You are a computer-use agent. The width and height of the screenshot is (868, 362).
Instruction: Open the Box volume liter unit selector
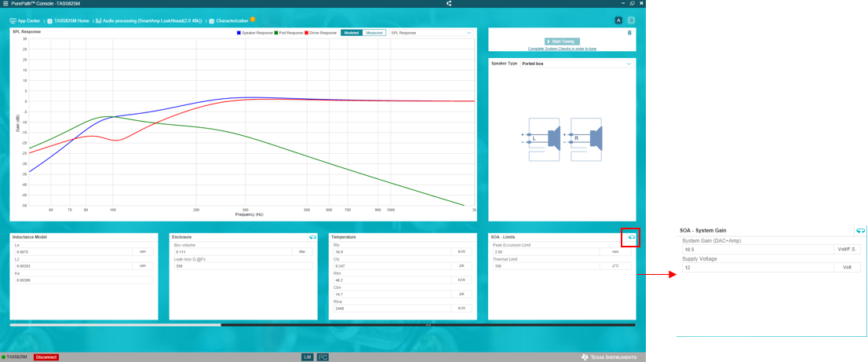[x=302, y=252]
